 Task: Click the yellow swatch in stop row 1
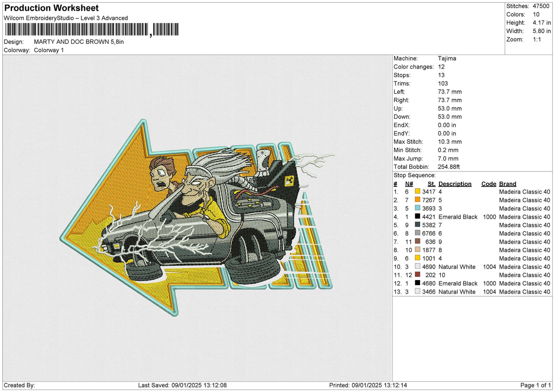tap(418, 191)
